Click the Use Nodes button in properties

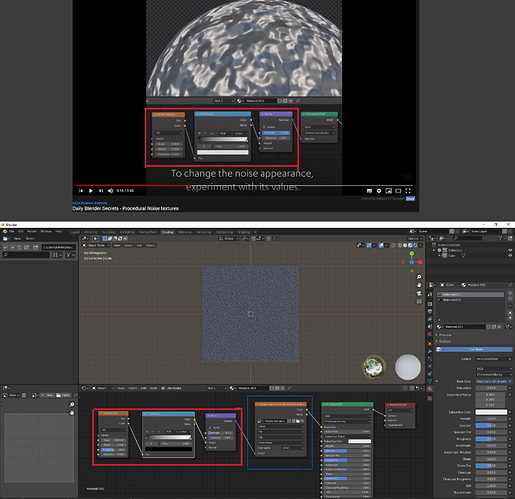click(x=475, y=349)
